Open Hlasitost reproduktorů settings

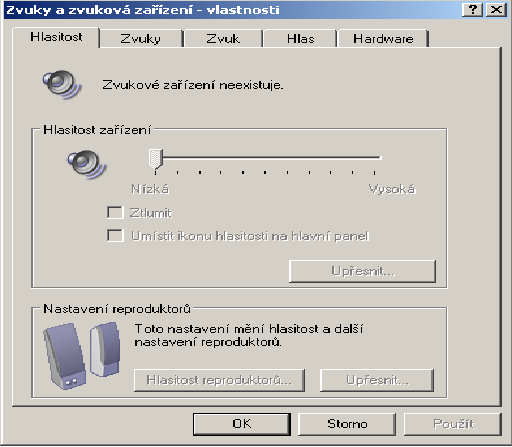tap(219, 380)
